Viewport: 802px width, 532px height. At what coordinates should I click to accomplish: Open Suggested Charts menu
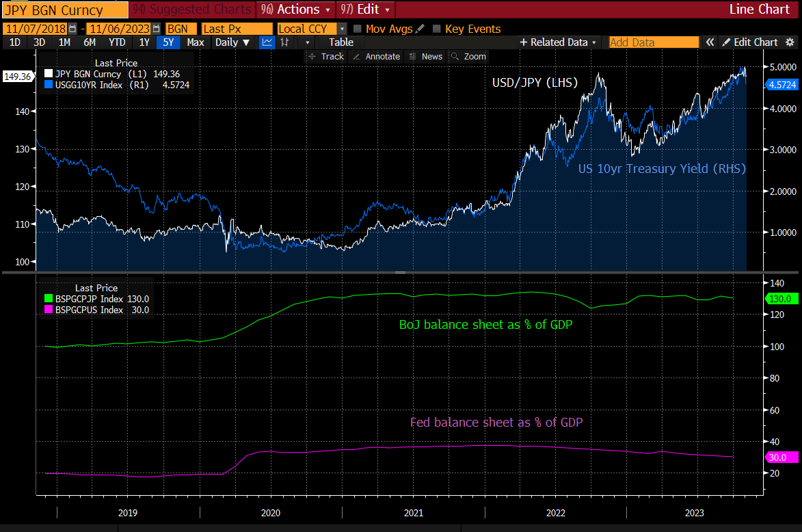point(192,9)
